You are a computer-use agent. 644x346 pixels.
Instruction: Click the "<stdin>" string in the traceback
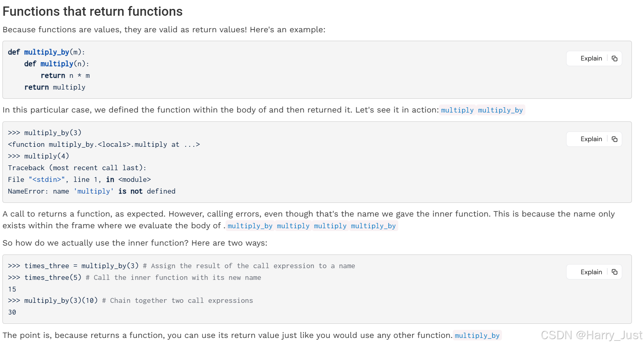[47, 179]
